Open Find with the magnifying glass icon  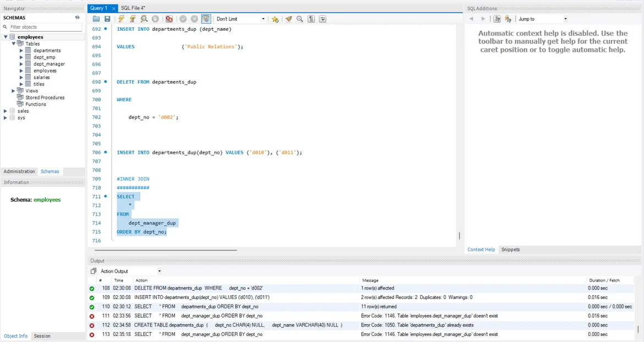(x=300, y=19)
